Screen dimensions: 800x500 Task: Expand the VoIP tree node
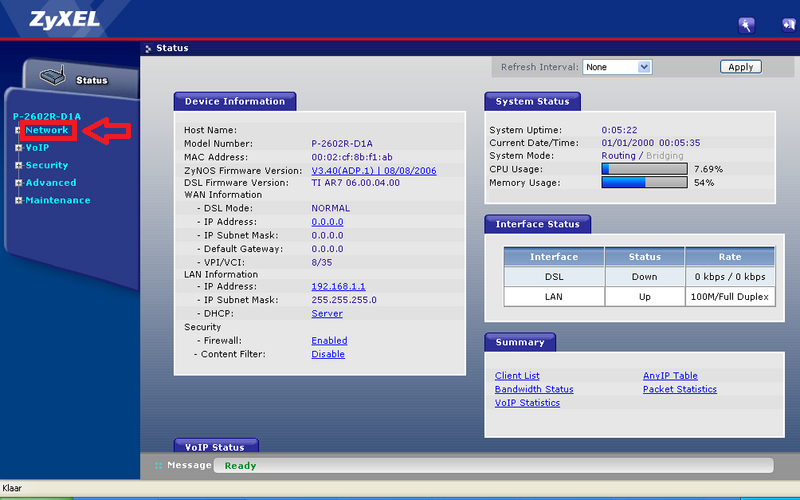[18, 148]
